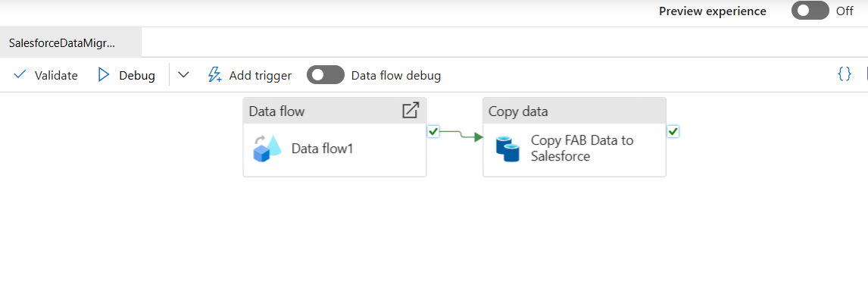Select the Copy FAB Data to Salesforce label
The width and height of the screenshot is (868, 285).
[x=582, y=148]
